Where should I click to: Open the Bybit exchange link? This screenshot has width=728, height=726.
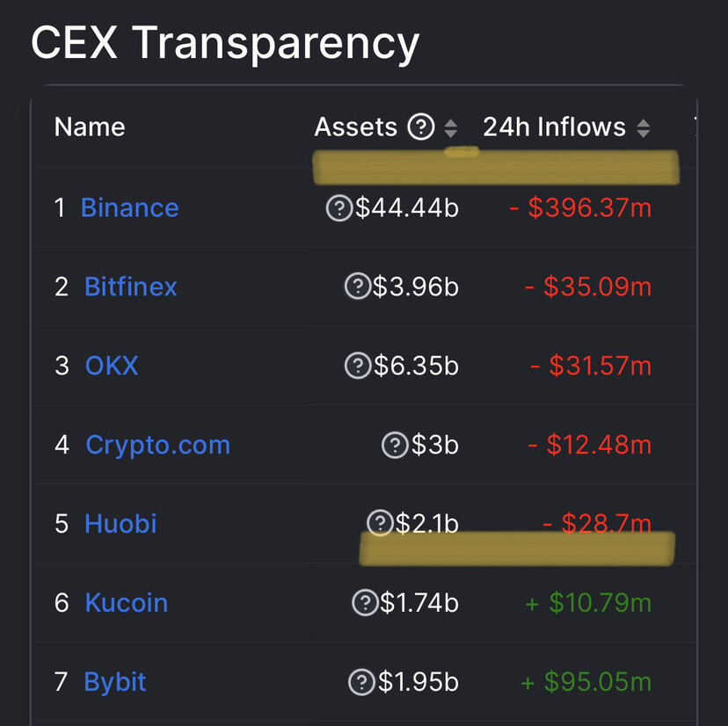click(115, 682)
